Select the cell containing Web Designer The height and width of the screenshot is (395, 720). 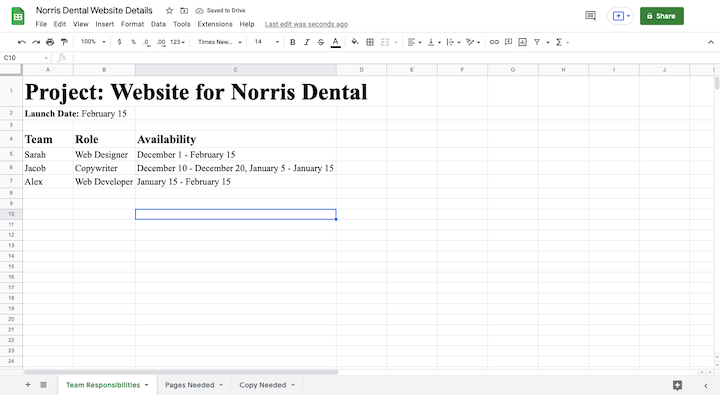click(x=104, y=155)
